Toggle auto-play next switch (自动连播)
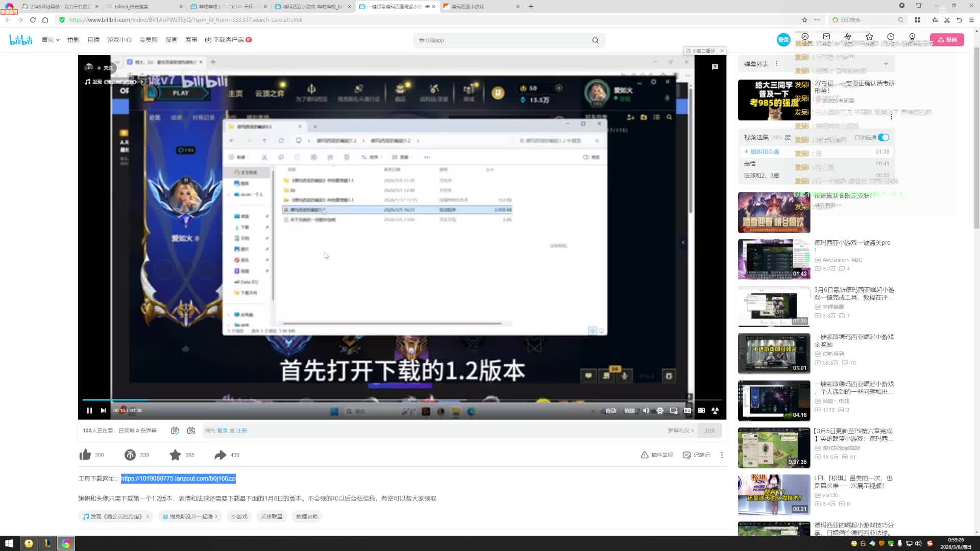This screenshot has width=980, height=551. click(x=884, y=137)
